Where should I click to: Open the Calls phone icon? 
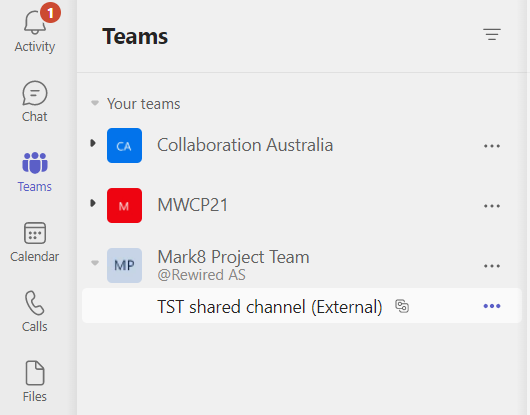click(x=34, y=302)
